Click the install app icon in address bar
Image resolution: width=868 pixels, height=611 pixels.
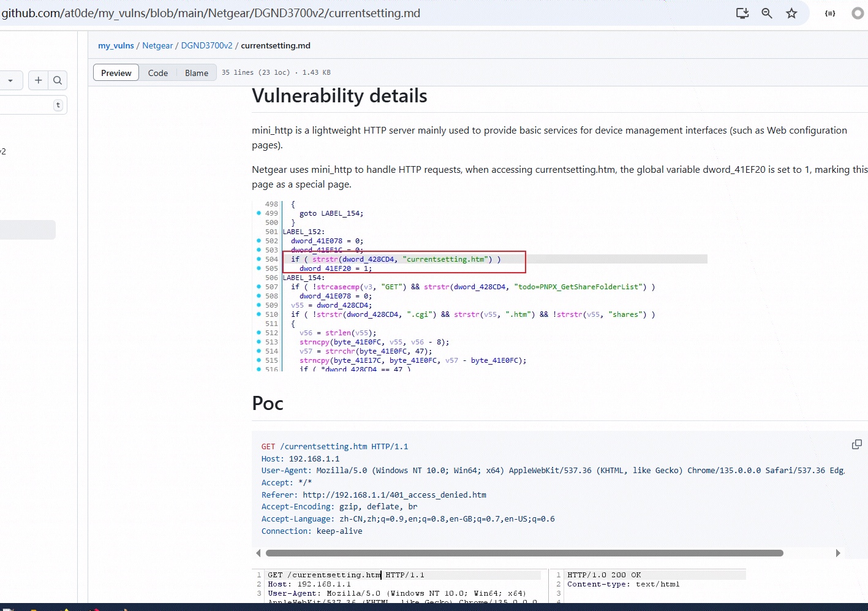point(742,13)
